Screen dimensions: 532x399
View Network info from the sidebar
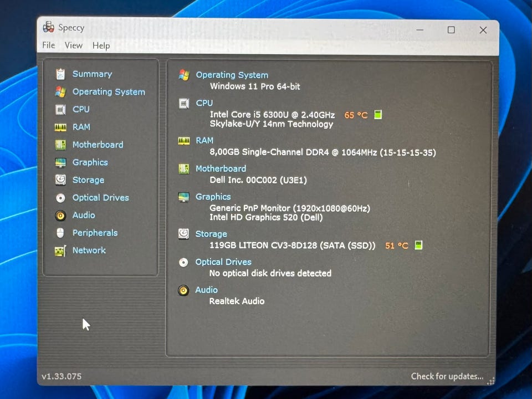(x=89, y=250)
